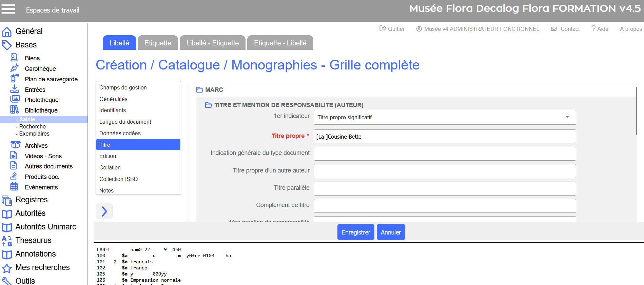
Task: Click the Annuler button
Action: click(391, 232)
